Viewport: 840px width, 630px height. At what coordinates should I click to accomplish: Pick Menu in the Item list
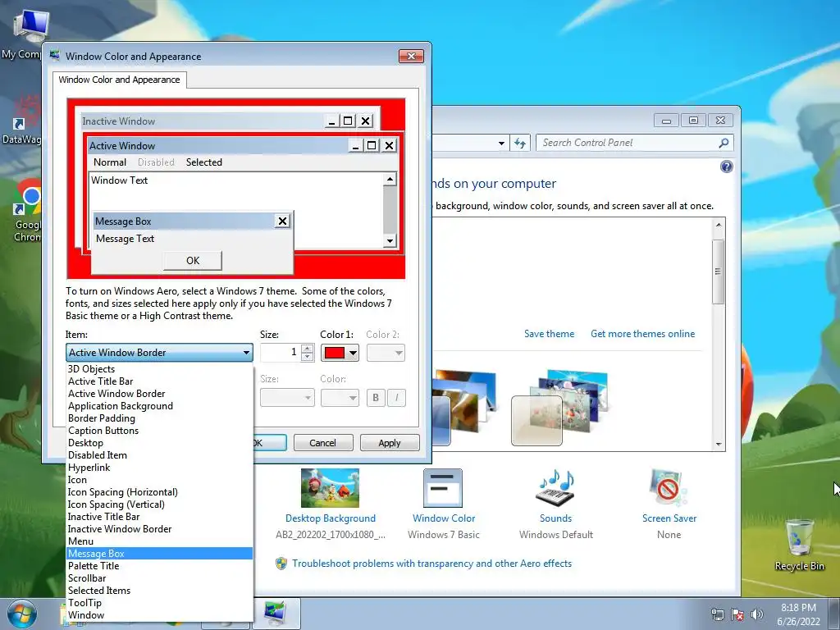click(x=160, y=541)
